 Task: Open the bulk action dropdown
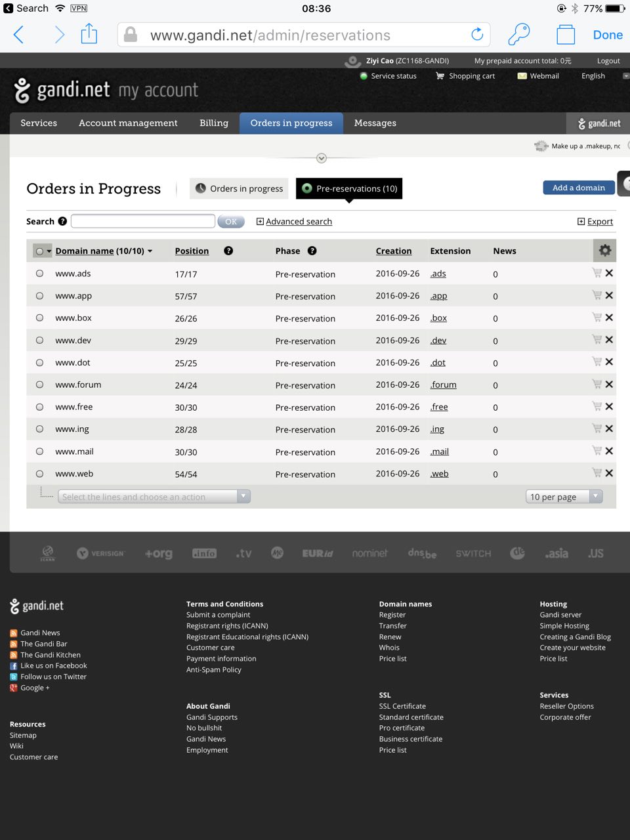pyautogui.click(x=154, y=497)
